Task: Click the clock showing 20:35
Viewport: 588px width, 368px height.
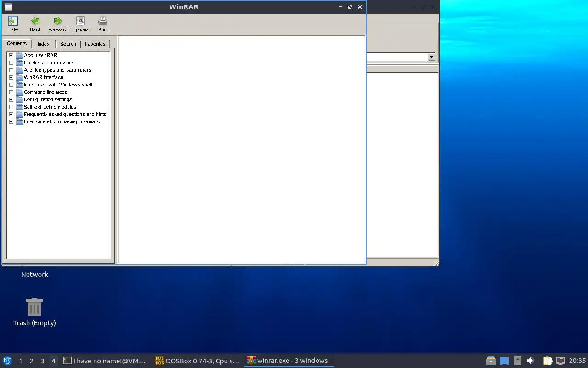Action: [577, 361]
